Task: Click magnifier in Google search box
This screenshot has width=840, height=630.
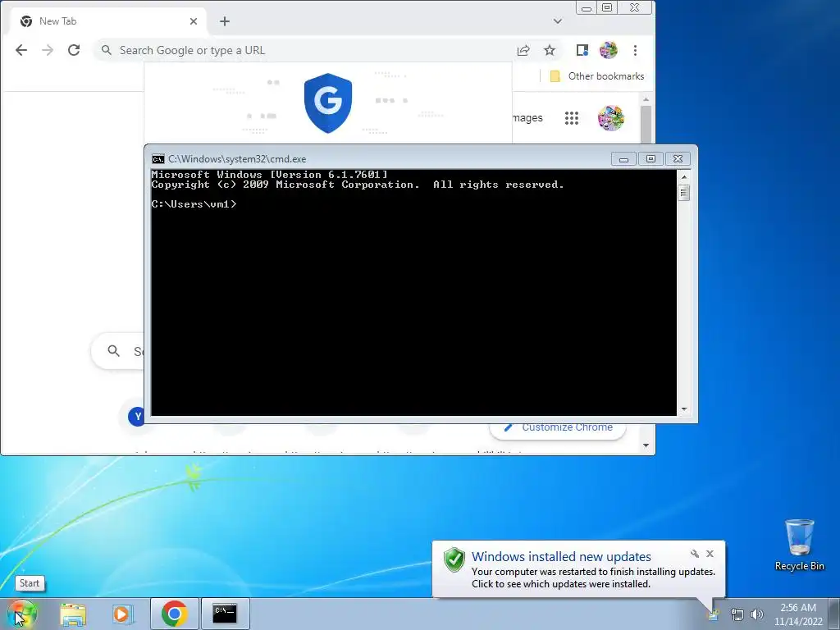Action: tap(113, 351)
